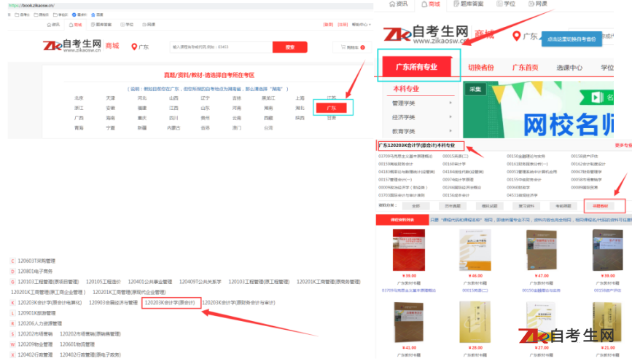Click the blue 00015英语(二) link under the book
This screenshot has height=364, width=632.
[475, 290]
